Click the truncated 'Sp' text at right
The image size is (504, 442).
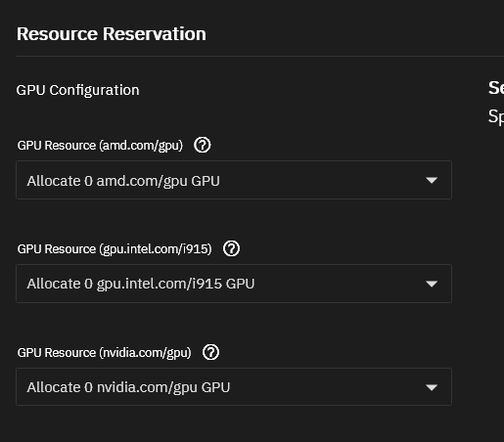(x=496, y=116)
